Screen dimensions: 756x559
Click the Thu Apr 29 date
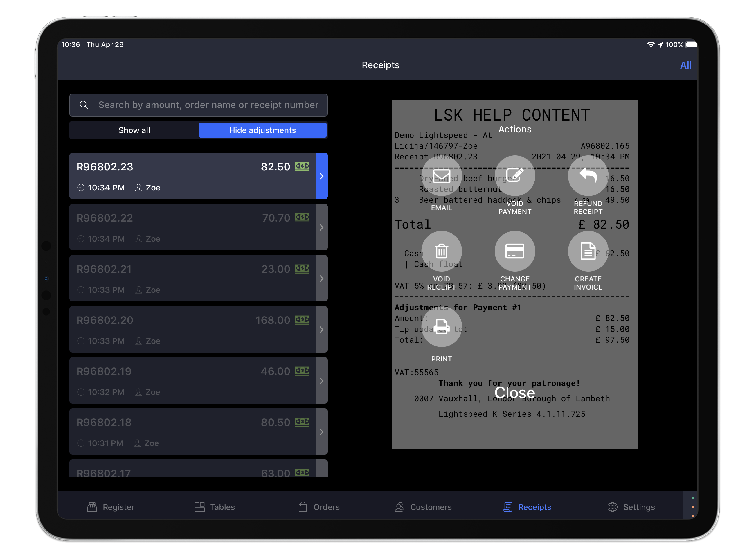click(105, 45)
